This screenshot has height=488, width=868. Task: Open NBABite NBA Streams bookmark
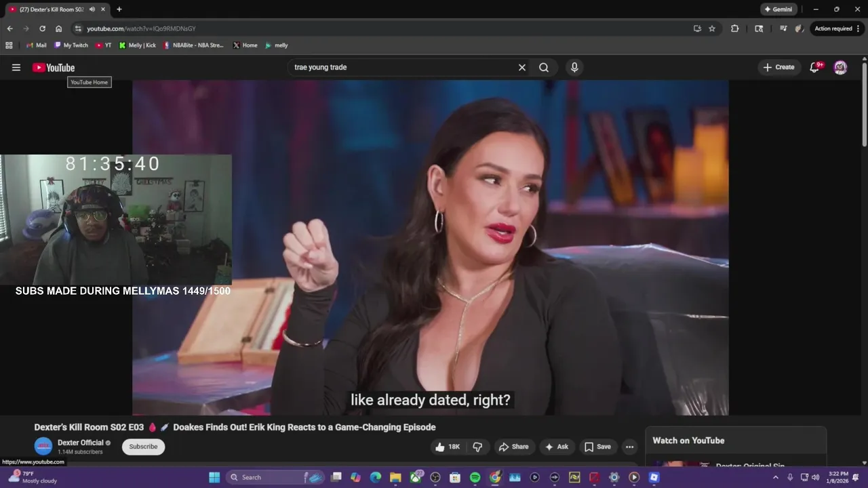tap(193, 45)
